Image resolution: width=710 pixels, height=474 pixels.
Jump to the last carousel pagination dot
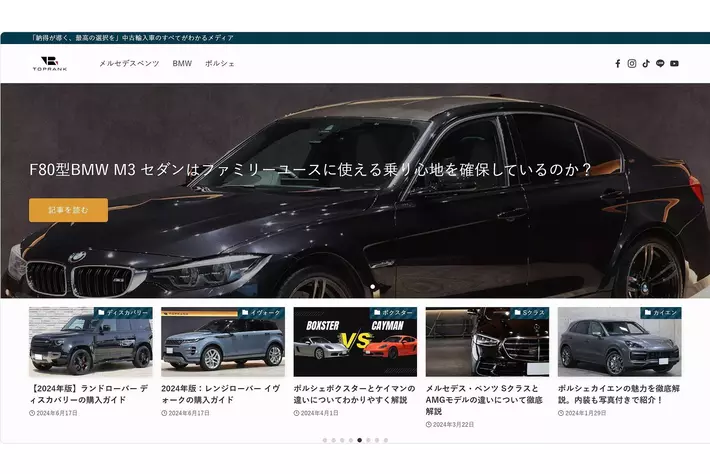[x=386, y=440]
